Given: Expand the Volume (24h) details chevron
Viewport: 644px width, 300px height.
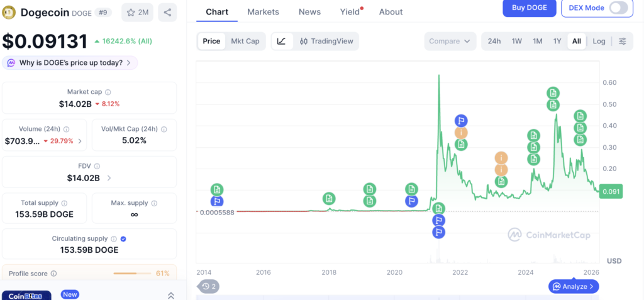Looking at the screenshot, I should (x=79, y=141).
